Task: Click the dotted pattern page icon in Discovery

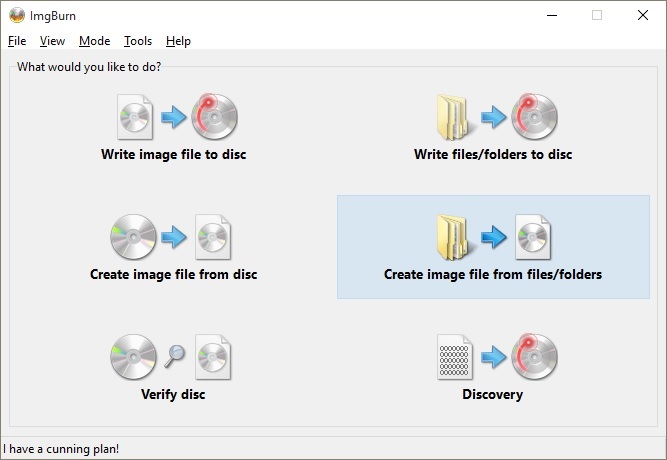Action: coord(454,357)
